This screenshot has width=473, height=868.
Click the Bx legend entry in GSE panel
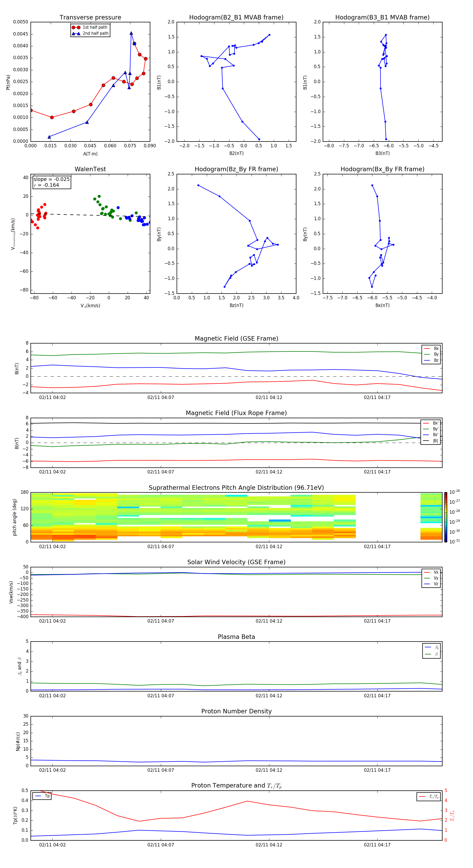coord(431,349)
